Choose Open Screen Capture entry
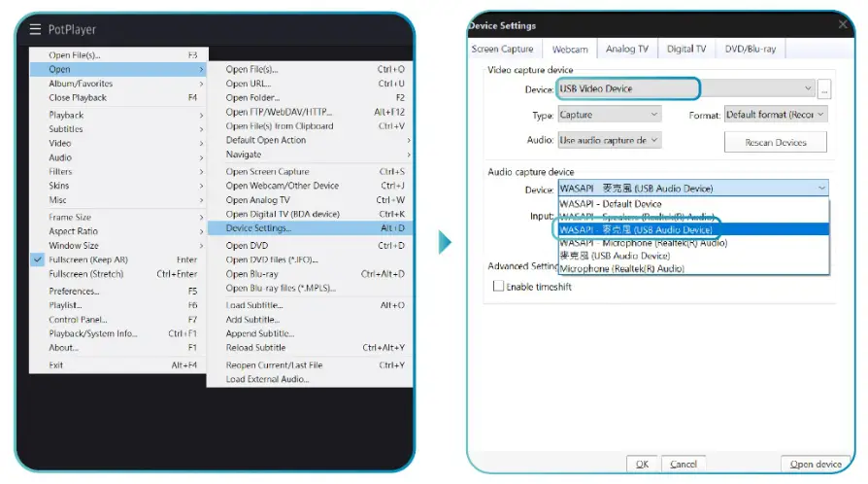The width and height of the screenshot is (868, 484). 310,171
